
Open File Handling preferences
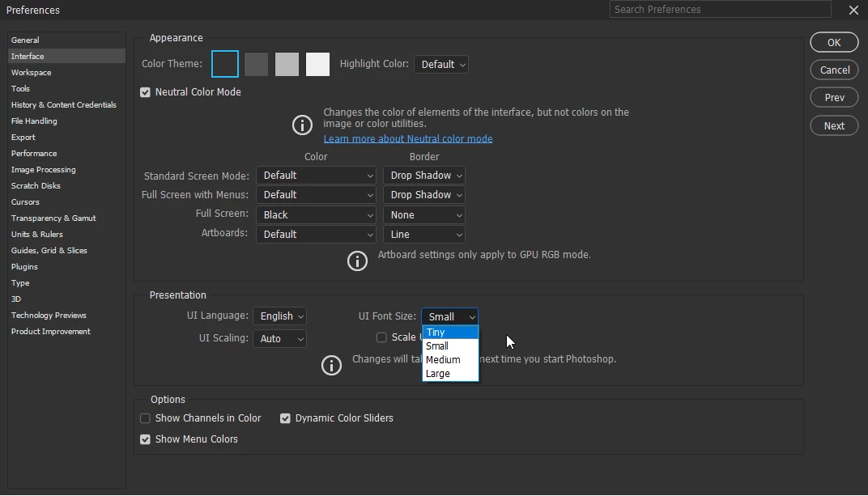(66, 121)
